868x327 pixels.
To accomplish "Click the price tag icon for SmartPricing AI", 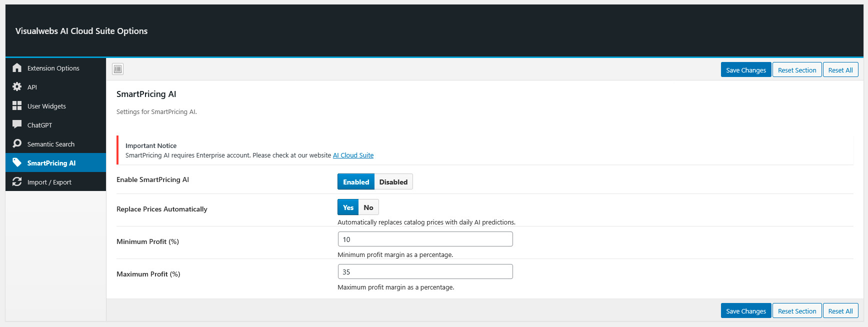I will coord(17,162).
